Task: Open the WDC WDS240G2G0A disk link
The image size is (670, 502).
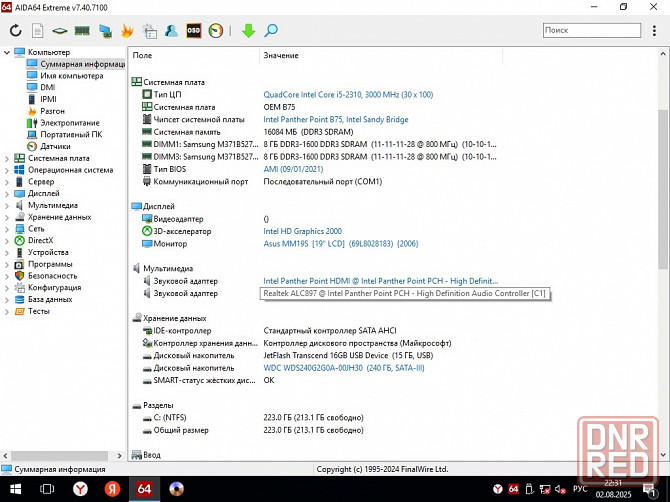Action: [x=344, y=368]
